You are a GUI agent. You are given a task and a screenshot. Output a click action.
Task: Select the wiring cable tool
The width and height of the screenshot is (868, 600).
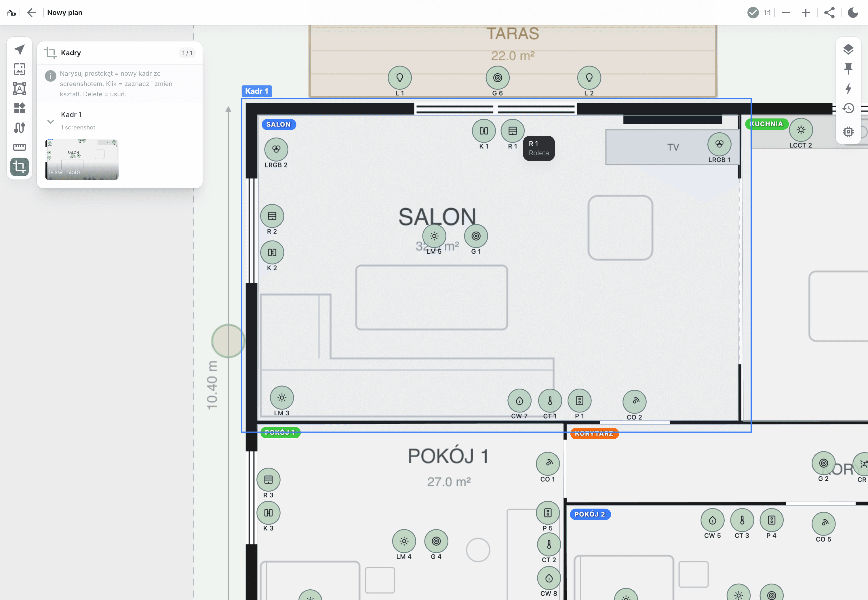click(20, 128)
